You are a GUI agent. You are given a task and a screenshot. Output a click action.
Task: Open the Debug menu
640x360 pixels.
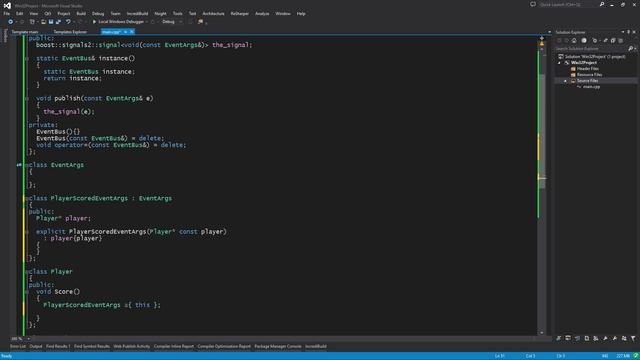98,13
